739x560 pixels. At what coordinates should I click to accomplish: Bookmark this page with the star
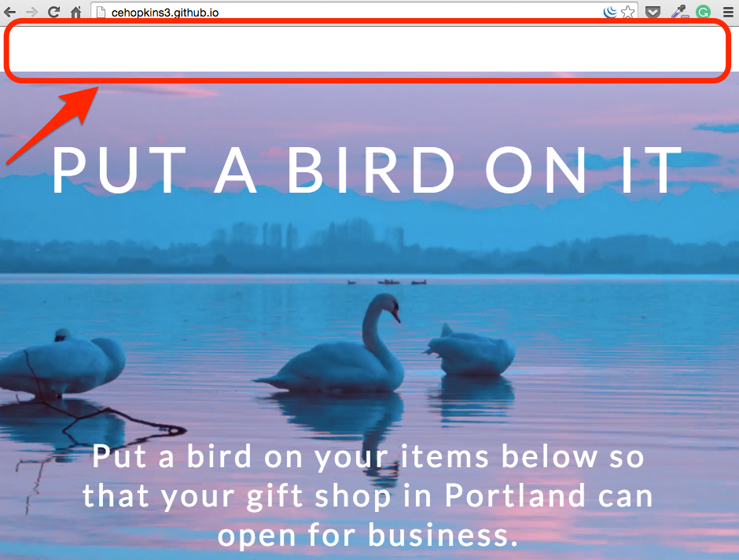628,12
